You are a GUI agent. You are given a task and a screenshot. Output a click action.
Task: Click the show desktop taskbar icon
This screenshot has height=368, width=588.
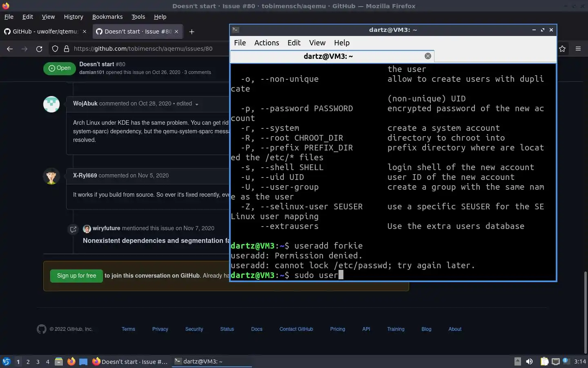point(83,361)
